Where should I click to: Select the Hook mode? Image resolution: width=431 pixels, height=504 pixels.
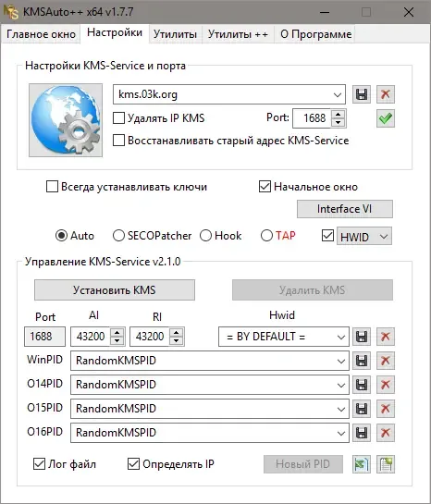coord(205,236)
